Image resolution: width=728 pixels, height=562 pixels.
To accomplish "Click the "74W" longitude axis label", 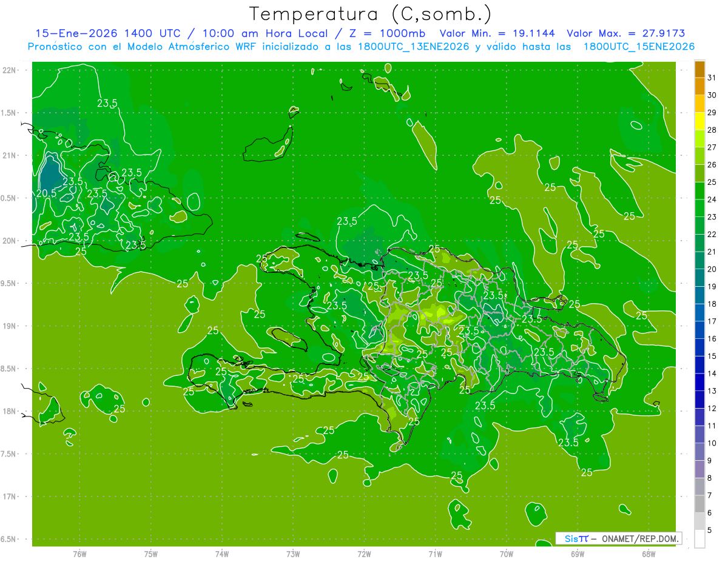I will 222,554.
